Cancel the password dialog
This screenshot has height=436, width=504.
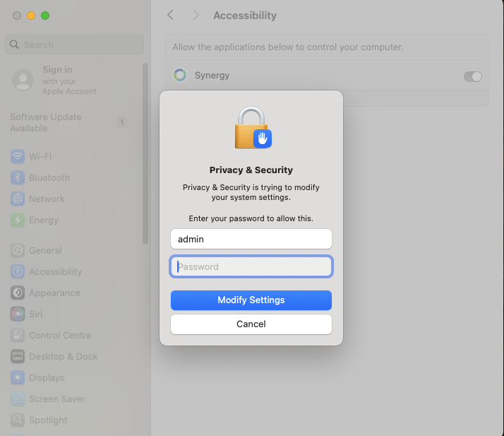click(251, 324)
